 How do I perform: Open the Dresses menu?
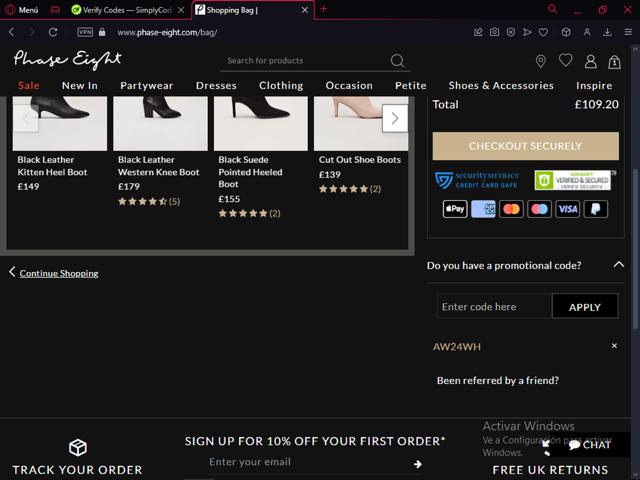216,86
